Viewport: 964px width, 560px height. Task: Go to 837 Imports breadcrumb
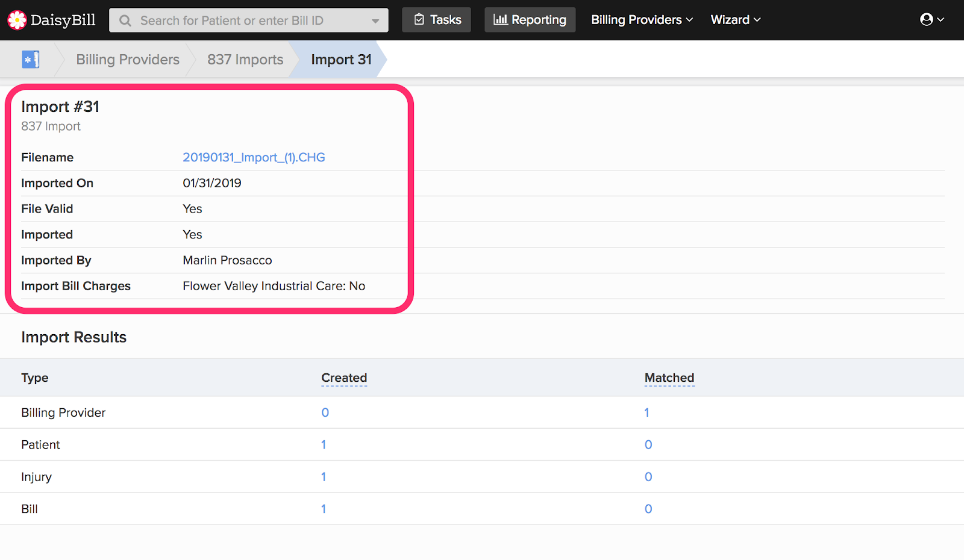245,60
